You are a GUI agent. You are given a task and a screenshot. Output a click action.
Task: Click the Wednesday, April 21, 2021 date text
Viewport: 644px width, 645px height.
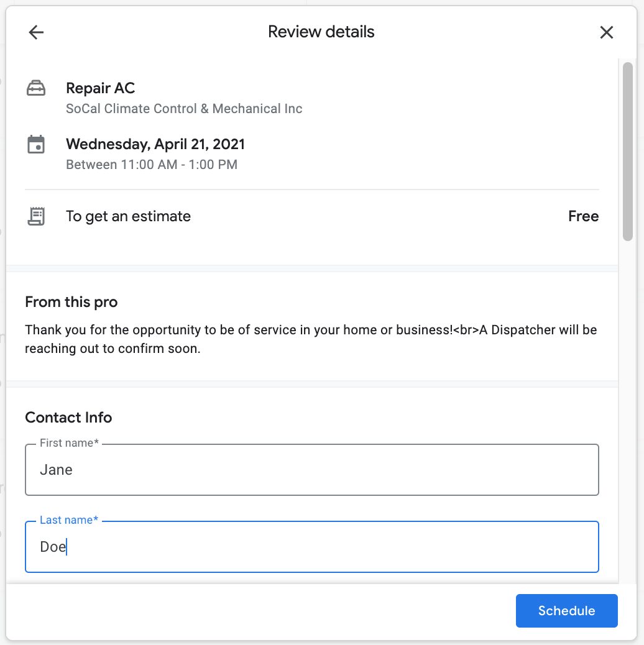point(155,144)
